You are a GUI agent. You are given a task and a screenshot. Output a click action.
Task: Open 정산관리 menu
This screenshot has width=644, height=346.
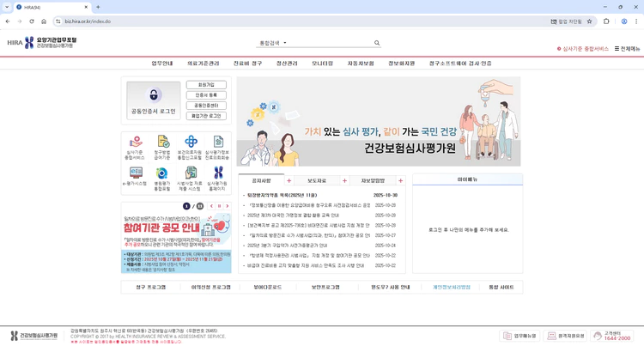coord(287,64)
